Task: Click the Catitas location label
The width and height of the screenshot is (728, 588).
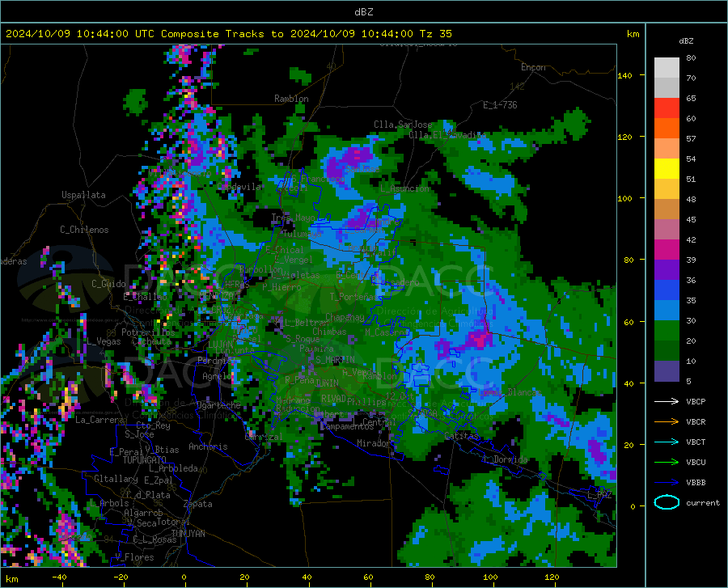Action: click(461, 436)
